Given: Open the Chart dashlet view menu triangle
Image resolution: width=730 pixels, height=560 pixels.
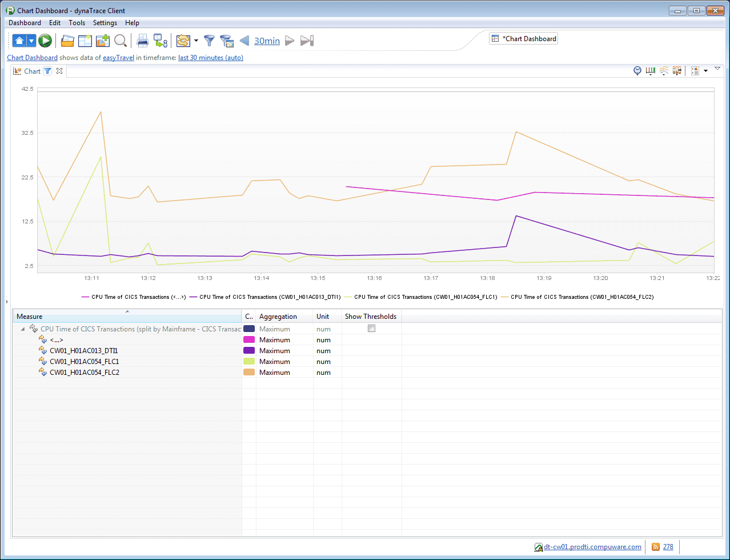Looking at the screenshot, I should coord(717,69).
